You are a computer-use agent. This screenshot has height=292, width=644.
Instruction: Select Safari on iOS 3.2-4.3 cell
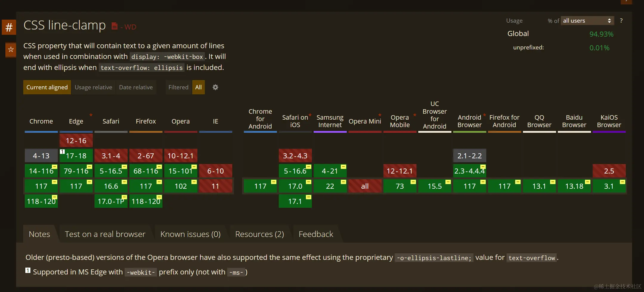click(295, 156)
